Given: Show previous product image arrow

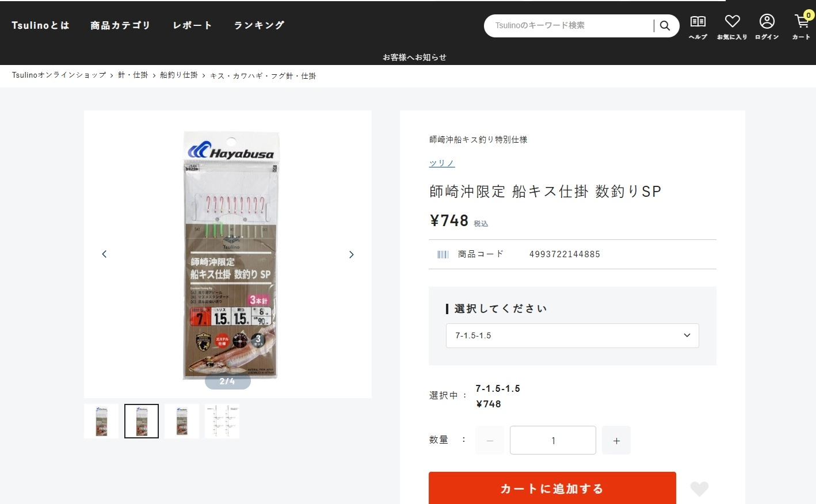Looking at the screenshot, I should 104,254.
